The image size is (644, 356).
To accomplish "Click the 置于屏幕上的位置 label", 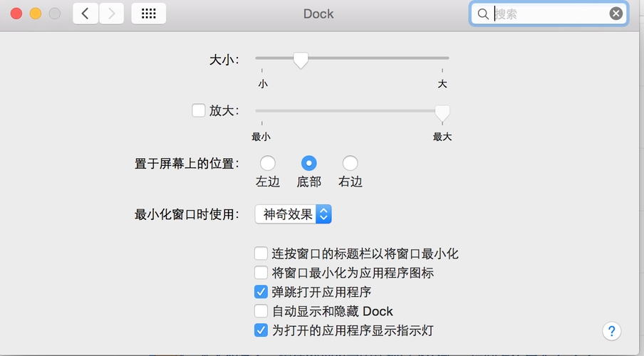I will pyautogui.click(x=187, y=164).
